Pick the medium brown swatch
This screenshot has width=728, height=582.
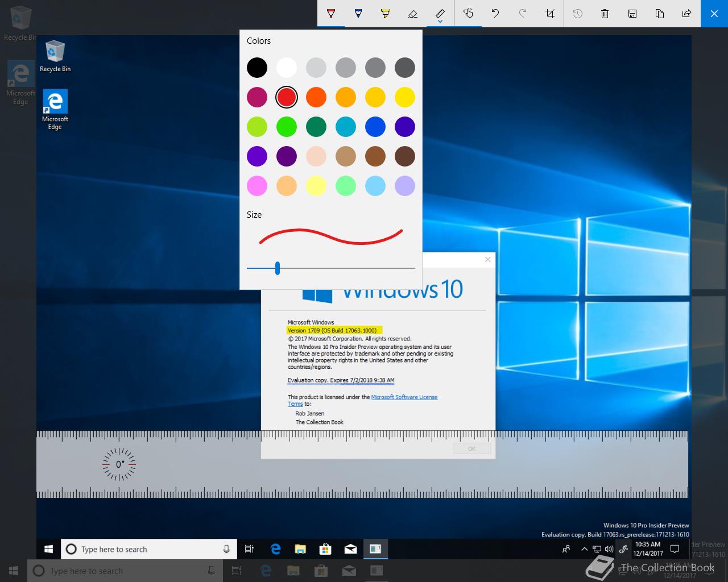click(375, 156)
